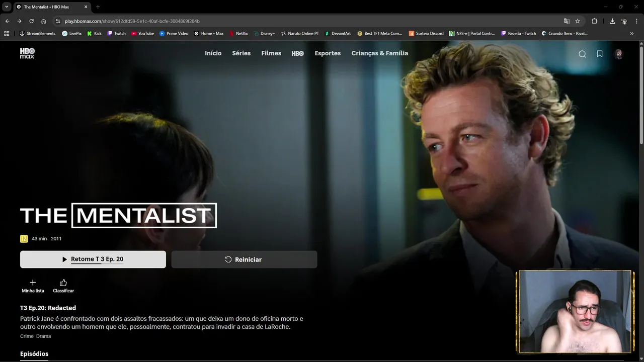Click the age rating 12 badge
Image resolution: width=644 pixels, height=362 pixels.
tap(24, 239)
